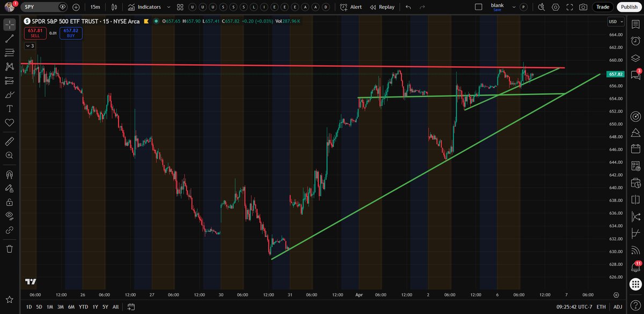Viewport: 644px width, 314px height.
Task: Open the Indicators dialog
Action: (x=144, y=7)
